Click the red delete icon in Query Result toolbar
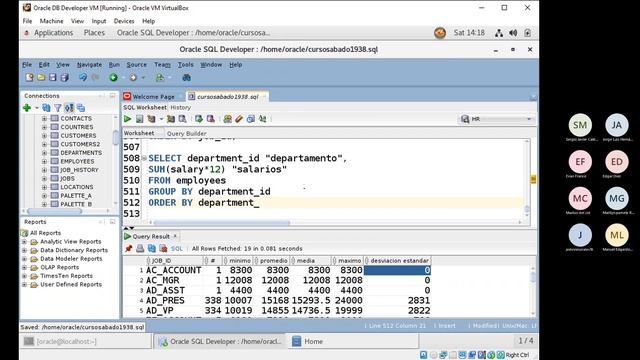Image resolution: width=640 pixels, height=360 pixels. 163,248
